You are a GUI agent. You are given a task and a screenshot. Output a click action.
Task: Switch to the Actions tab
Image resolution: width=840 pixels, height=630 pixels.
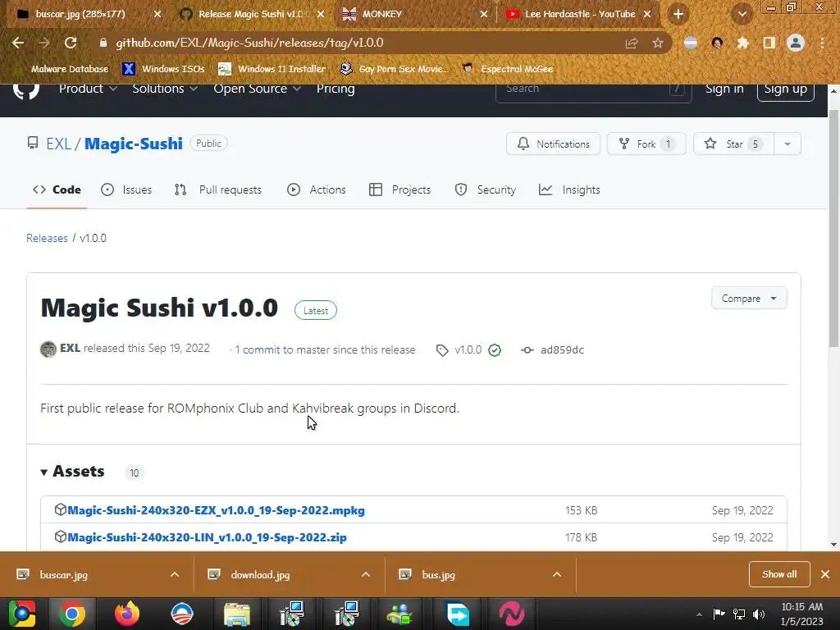pyautogui.click(x=317, y=189)
